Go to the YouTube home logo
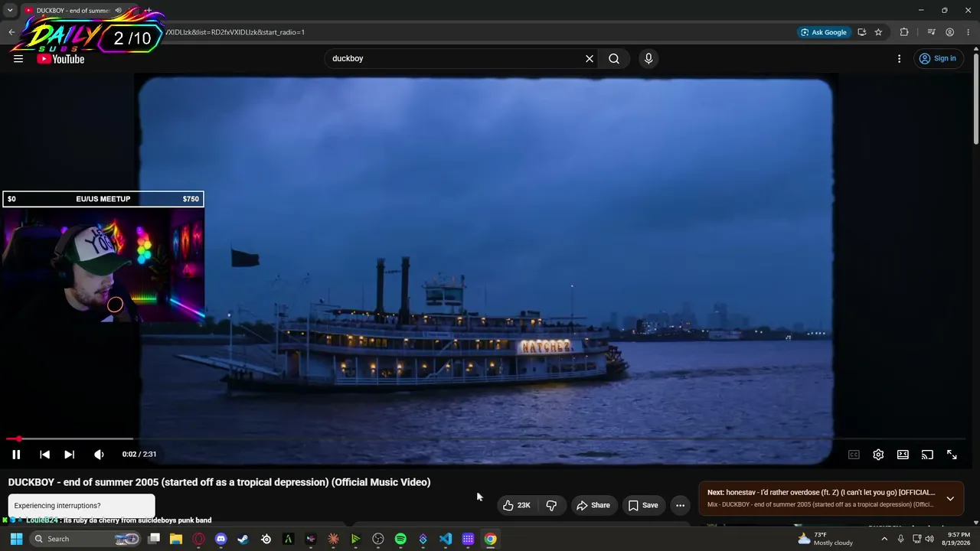 pyautogui.click(x=60, y=59)
